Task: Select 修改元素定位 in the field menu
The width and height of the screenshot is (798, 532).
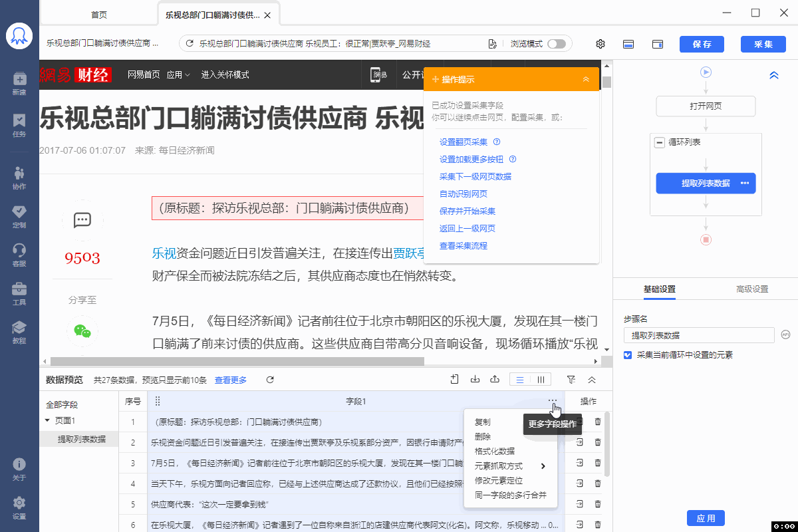Action: pyautogui.click(x=499, y=480)
